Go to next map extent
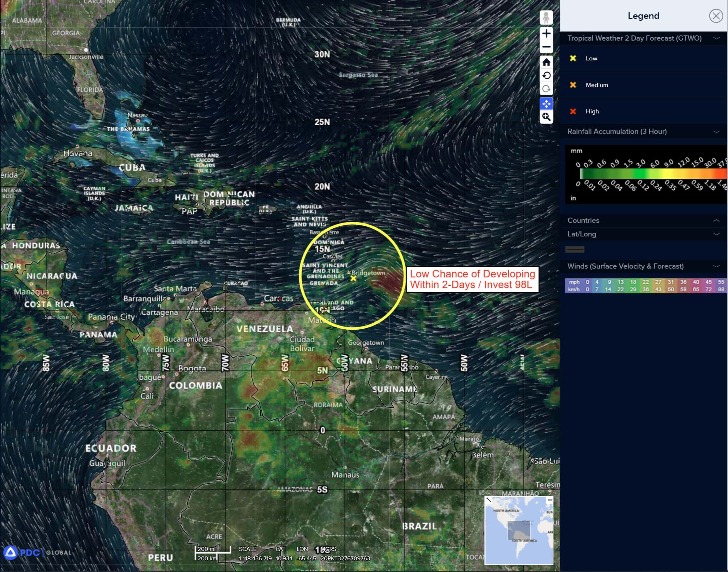 coord(546,89)
